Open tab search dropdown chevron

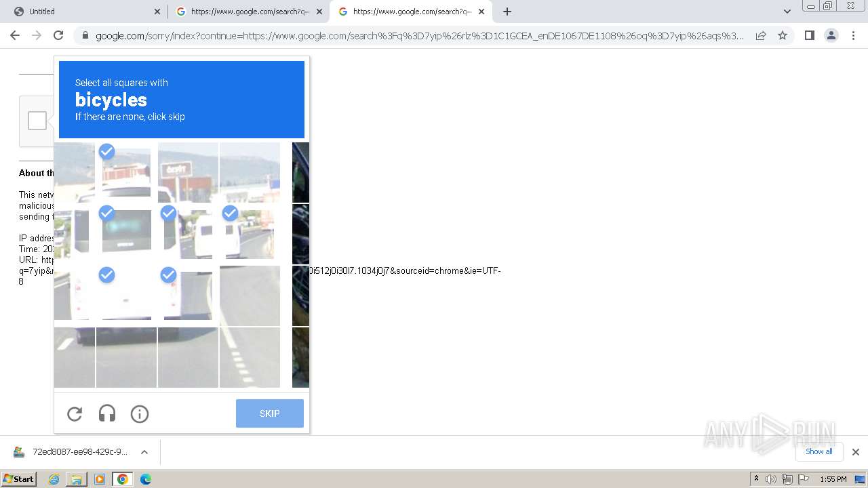coord(787,12)
